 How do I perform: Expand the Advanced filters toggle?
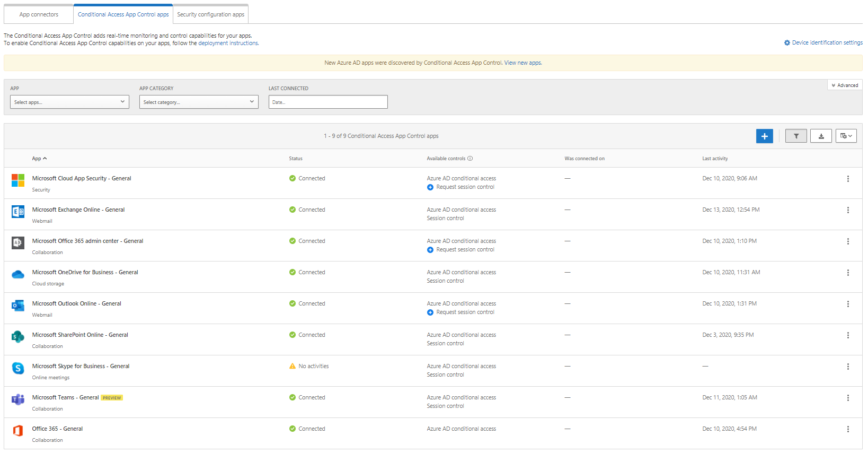coord(845,85)
